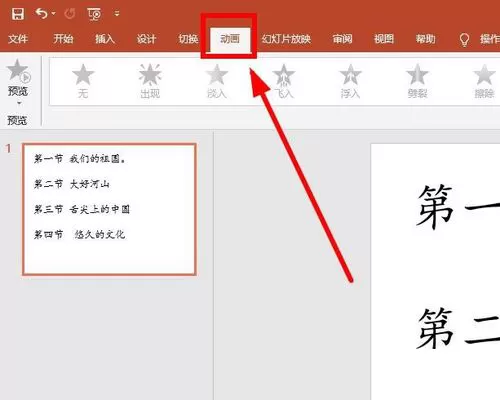Screen dimensions: 500x400
Task: Select the 擦除 animation effect
Action: (484, 82)
